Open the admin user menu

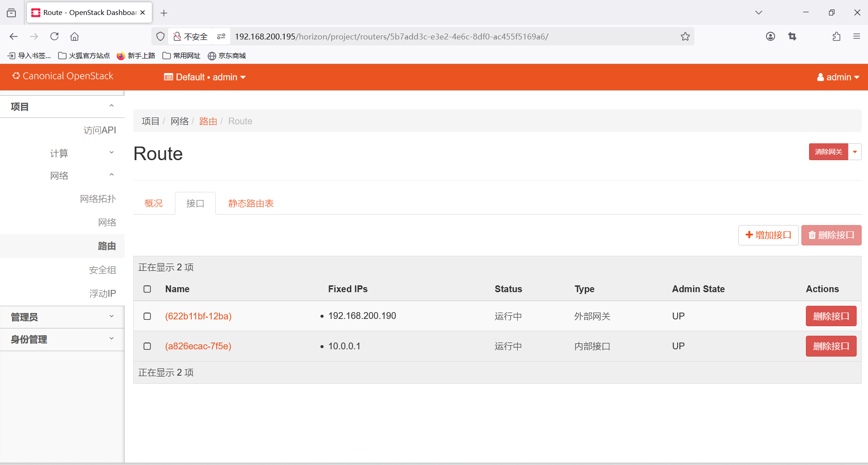pyautogui.click(x=838, y=77)
